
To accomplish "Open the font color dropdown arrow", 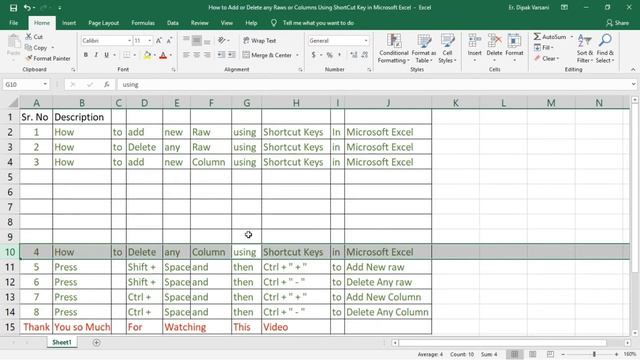I will coord(171,55).
